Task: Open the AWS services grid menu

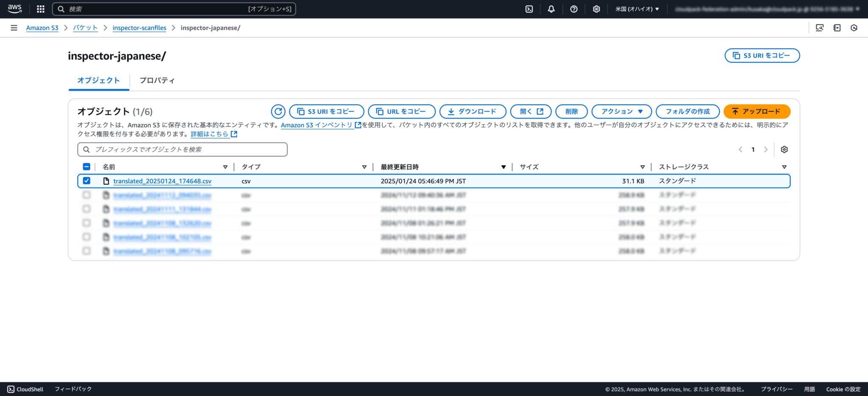Action: coord(40,8)
